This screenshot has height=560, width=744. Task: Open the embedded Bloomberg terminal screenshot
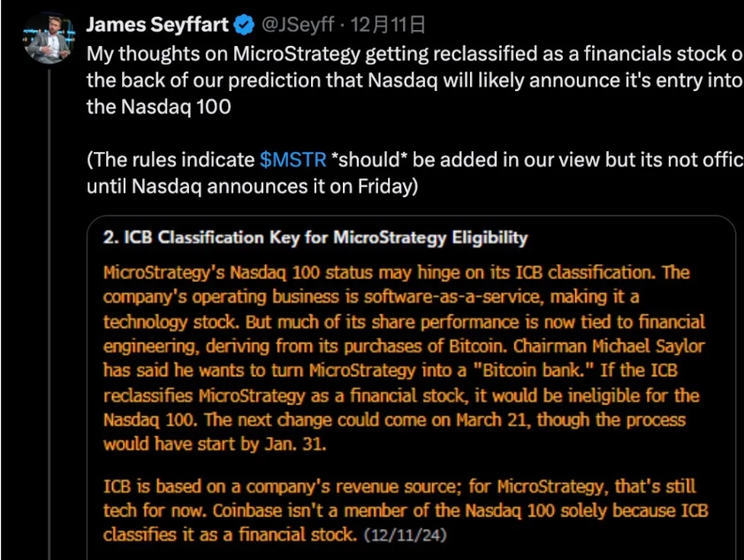pyautogui.click(x=411, y=389)
